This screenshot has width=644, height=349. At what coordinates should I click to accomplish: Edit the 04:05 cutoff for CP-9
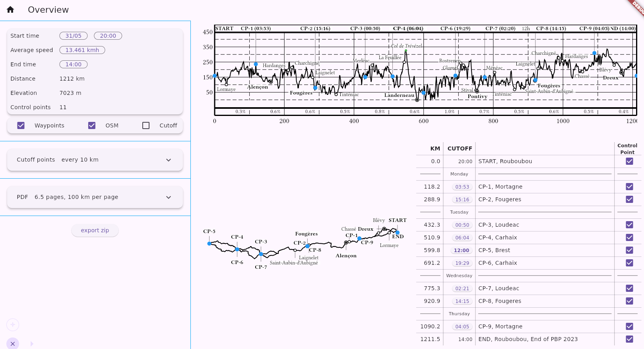tap(462, 327)
